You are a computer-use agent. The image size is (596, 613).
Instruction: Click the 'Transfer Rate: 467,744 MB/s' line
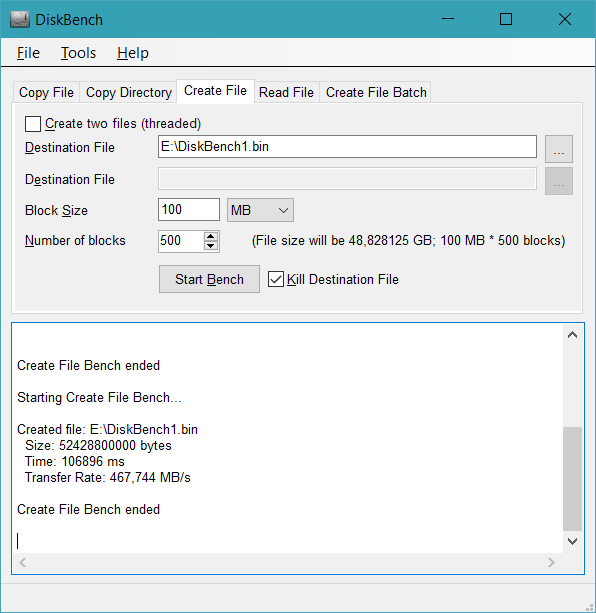click(x=107, y=478)
